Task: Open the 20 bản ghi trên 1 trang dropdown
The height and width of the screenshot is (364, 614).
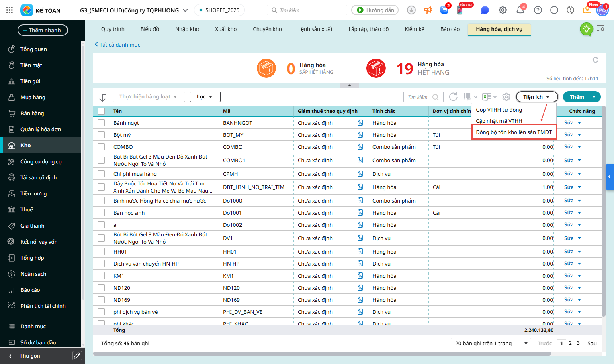Action: [491, 343]
